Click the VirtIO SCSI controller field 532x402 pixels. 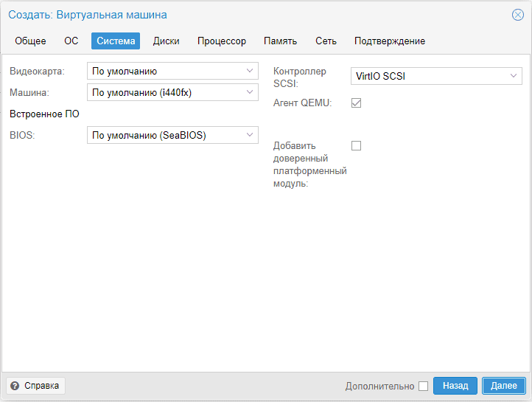(436, 76)
